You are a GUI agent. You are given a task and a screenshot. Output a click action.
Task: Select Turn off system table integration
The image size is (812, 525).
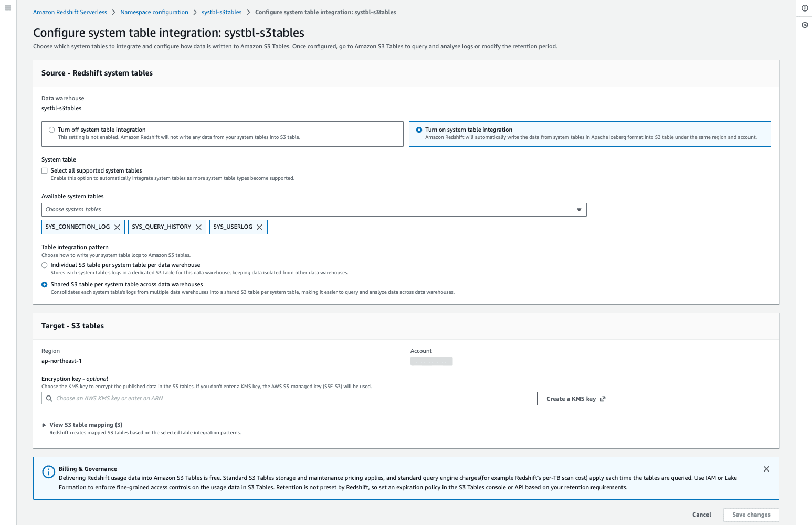(51, 130)
